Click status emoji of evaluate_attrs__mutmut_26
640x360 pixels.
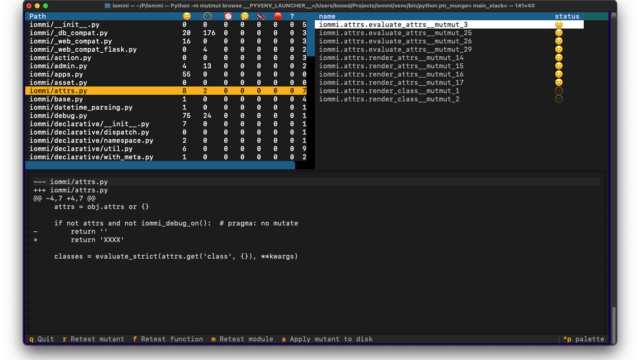(x=559, y=41)
